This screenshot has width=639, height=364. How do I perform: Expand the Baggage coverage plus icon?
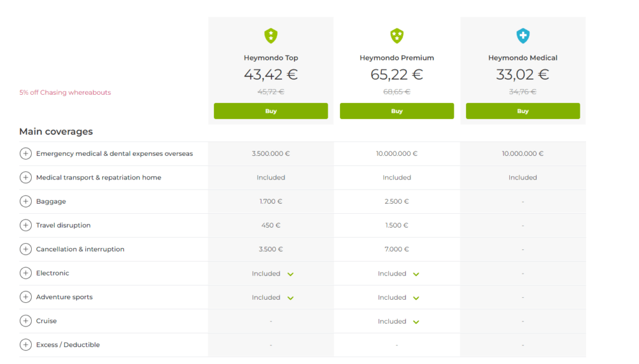tap(26, 201)
